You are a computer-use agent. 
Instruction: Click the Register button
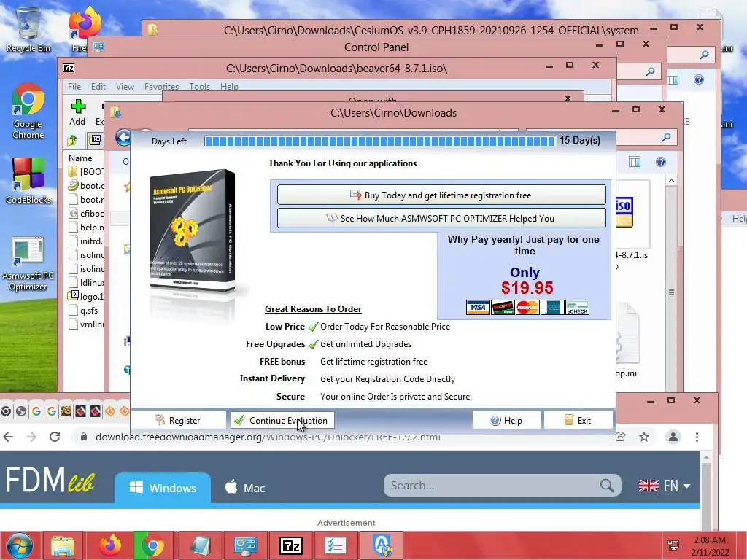tap(178, 420)
